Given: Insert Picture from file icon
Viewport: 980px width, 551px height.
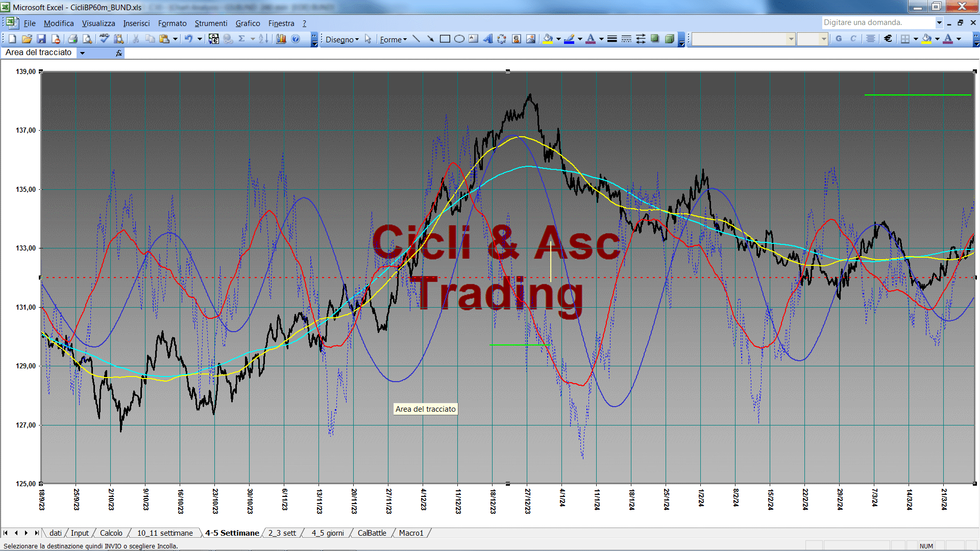Looking at the screenshot, I should tap(531, 39).
